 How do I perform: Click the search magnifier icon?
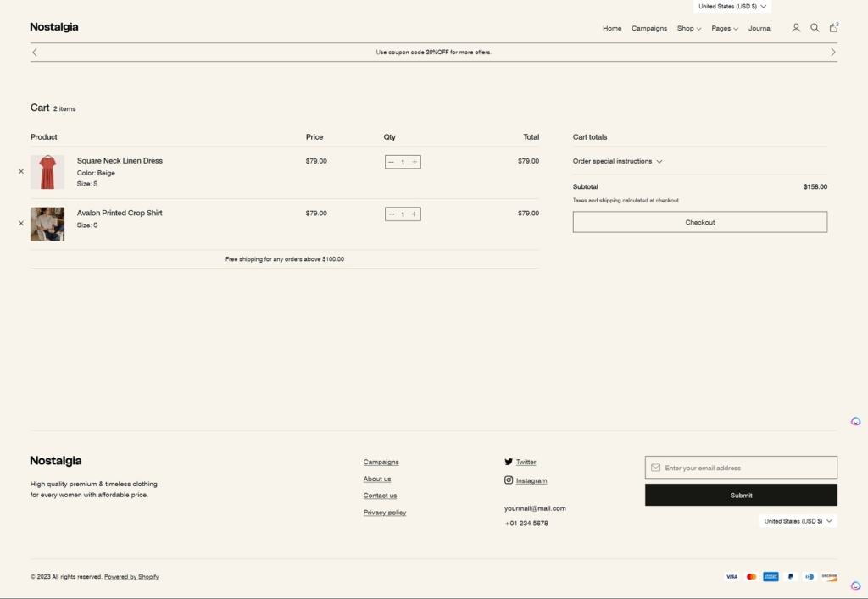click(815, 28)
